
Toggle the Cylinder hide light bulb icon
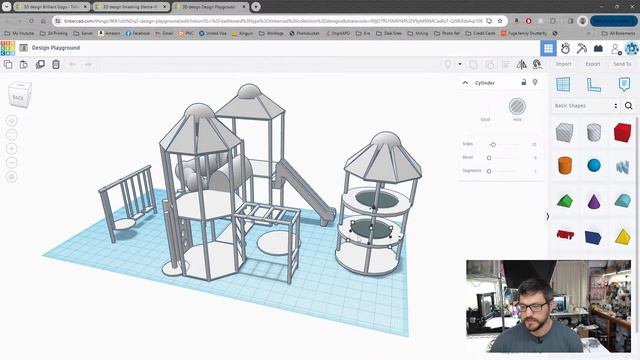(535, 82)
